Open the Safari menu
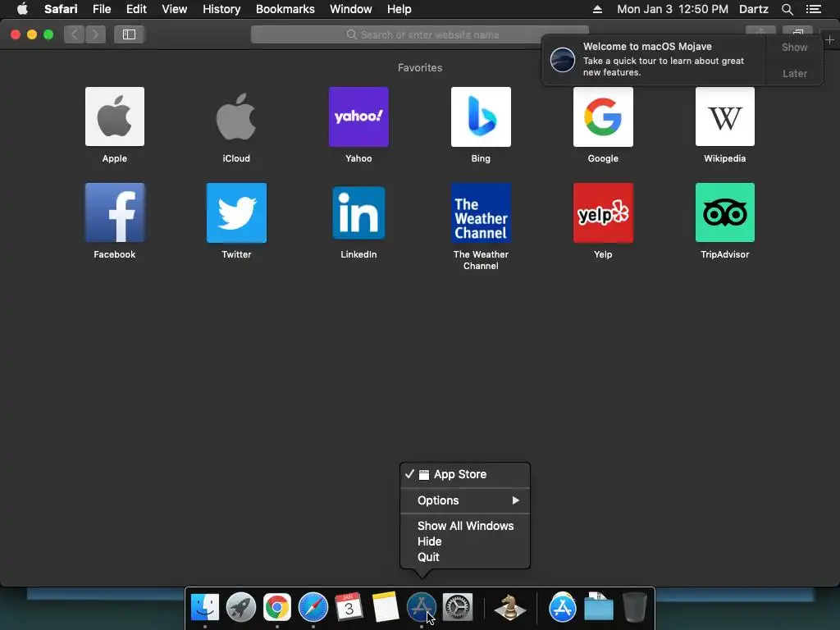 61,9
